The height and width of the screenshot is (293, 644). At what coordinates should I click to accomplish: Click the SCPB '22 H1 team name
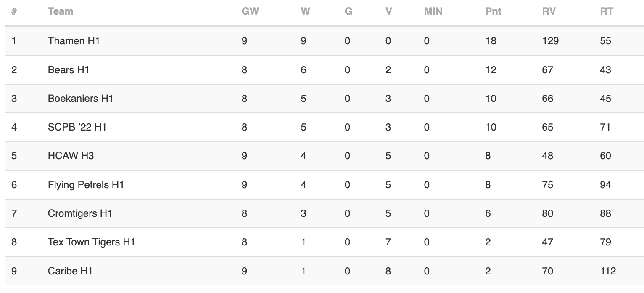coord(77,127)
